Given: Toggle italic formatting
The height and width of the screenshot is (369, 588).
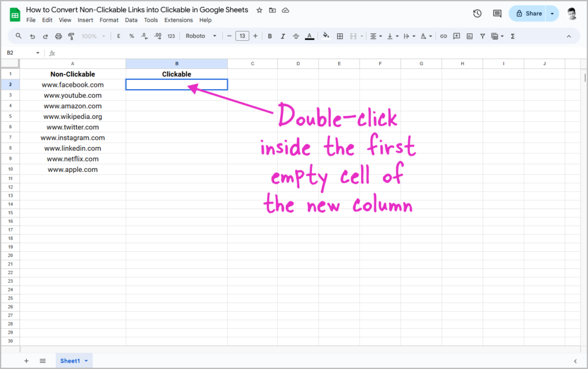Looking at the screenshot, I should (x=283, y=36).
